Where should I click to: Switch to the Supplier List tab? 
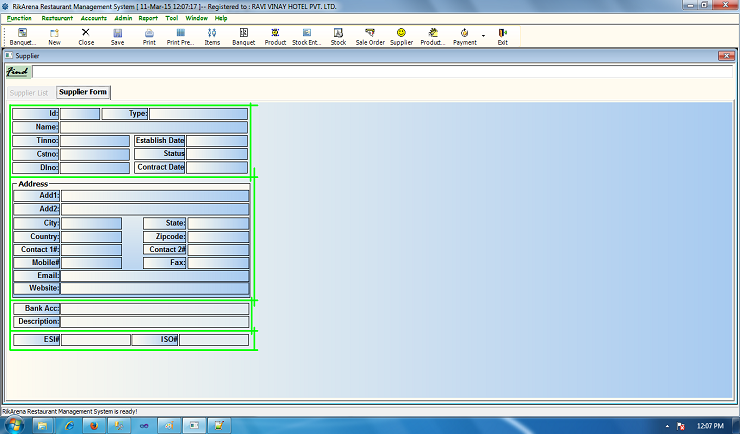pyautogui.click(x=29, y=92)
